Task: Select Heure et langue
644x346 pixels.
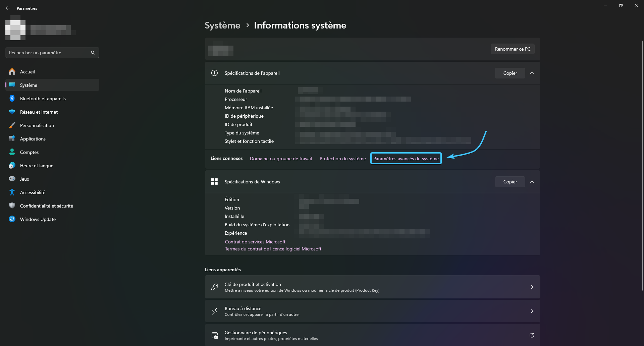Action: tap(52, 165)
